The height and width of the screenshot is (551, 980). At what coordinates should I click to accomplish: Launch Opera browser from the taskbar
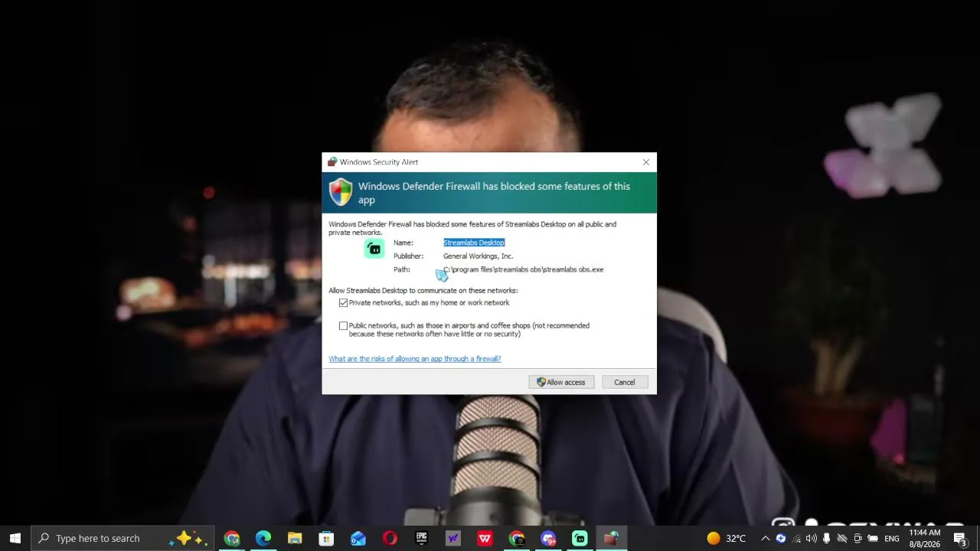click(x=390, y=538)
